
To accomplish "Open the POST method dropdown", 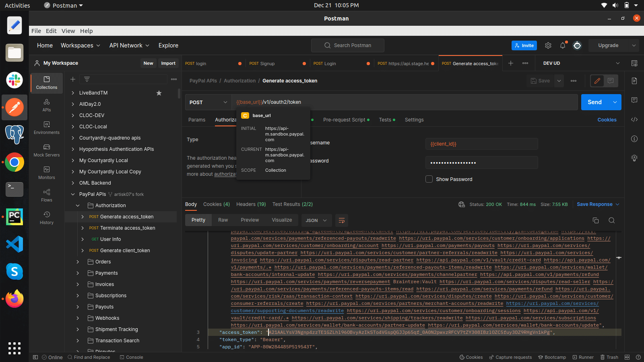I will (208, 102).
